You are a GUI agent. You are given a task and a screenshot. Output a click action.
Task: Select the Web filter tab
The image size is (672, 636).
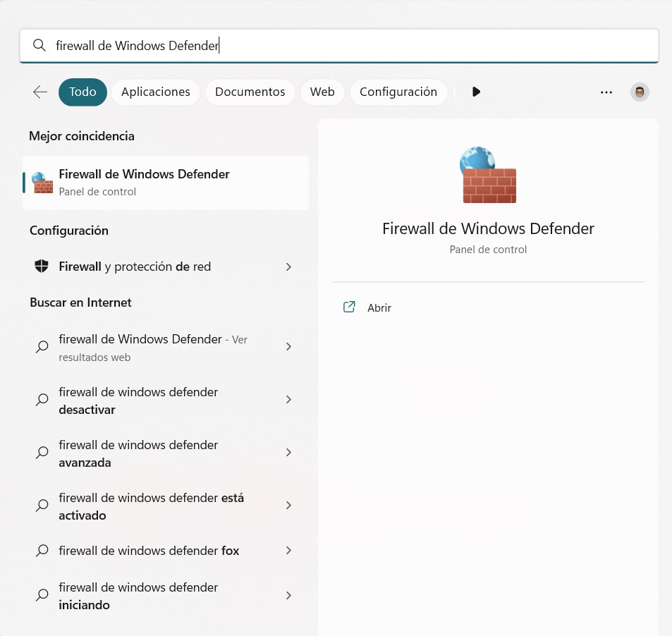[322, 92]
